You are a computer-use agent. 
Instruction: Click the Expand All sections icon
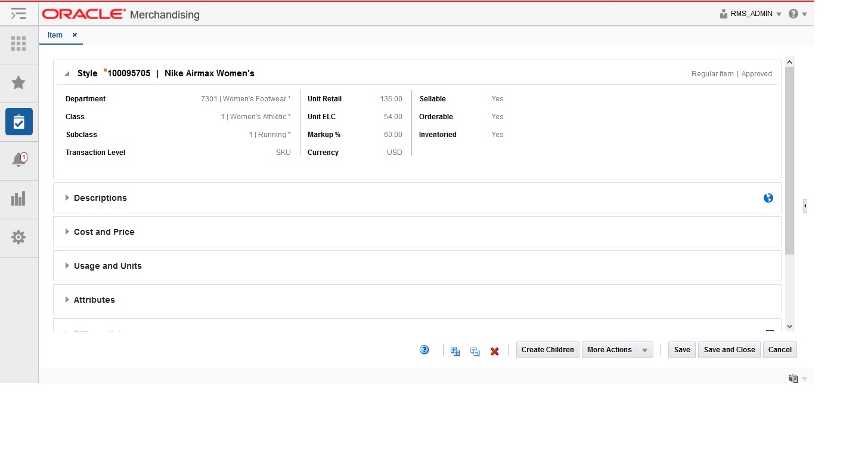455,351
